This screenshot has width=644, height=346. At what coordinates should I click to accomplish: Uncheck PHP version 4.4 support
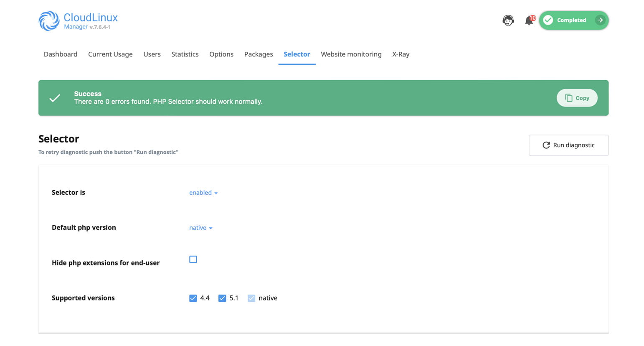pos(193,298)
